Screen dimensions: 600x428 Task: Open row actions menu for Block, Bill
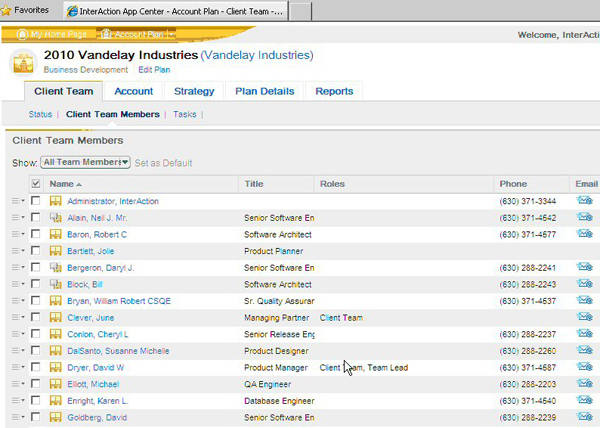click(18, 284)
